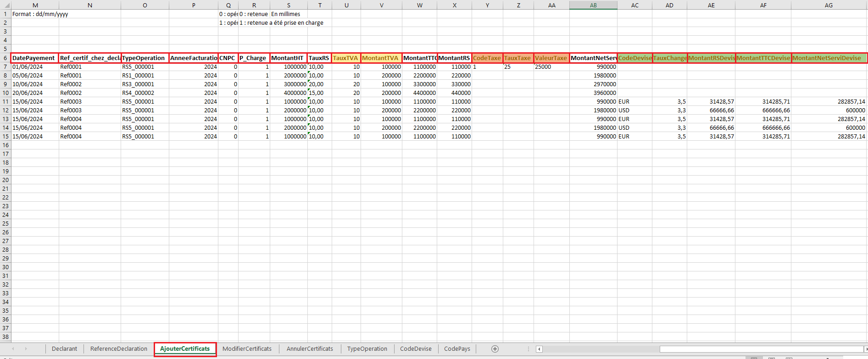The image size is (868, 359).
Task: Add a new sheet with the plus icon
Action: 495,349
